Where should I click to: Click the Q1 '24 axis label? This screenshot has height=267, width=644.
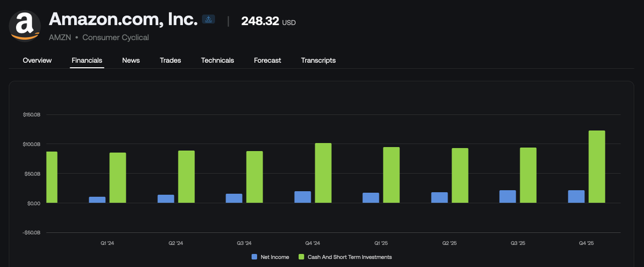(x=107, y=243)
